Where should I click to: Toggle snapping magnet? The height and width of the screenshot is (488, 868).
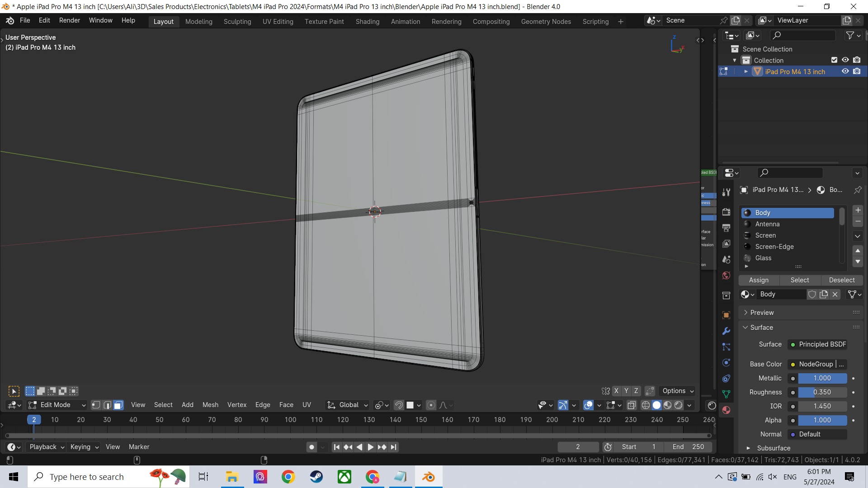pos(398,405)
